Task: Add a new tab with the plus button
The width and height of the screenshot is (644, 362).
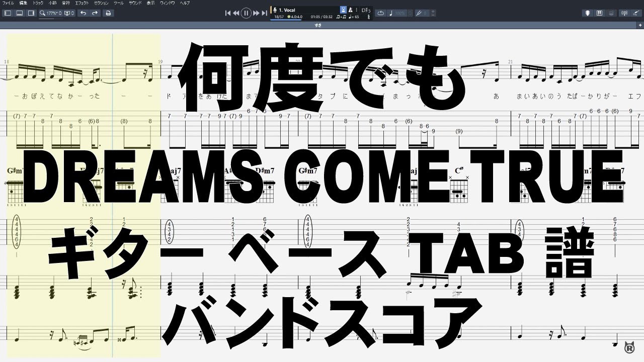Action: coord(640,25)
